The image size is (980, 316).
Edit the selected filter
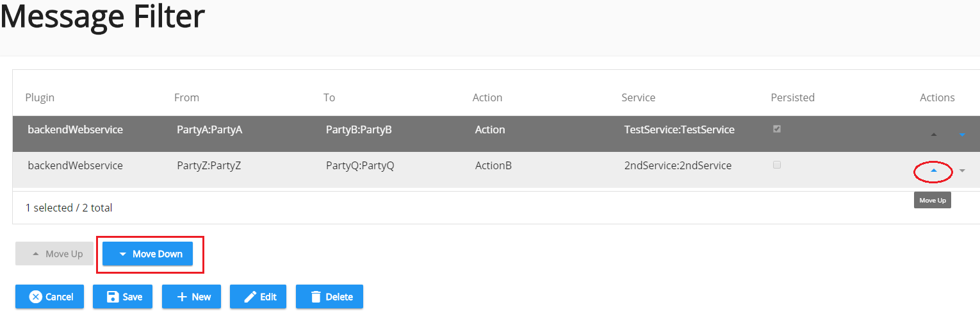pyautogui.click(x=258, y=297)
